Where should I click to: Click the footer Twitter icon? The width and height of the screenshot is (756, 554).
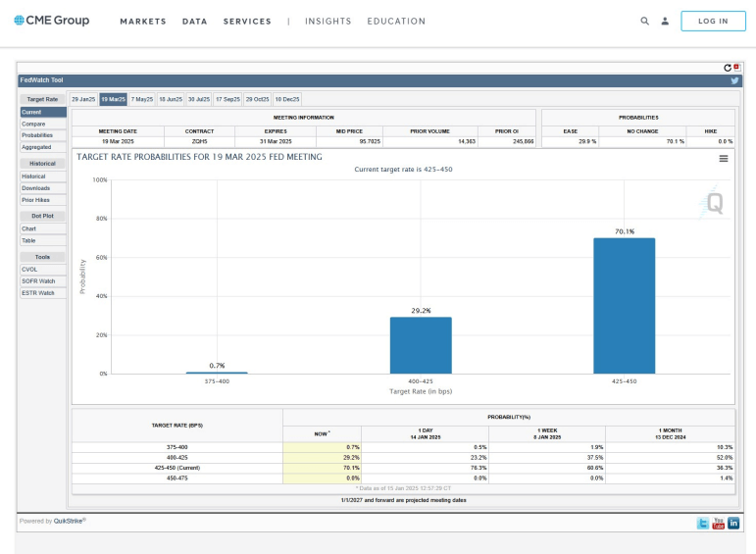tap(702, 523)
